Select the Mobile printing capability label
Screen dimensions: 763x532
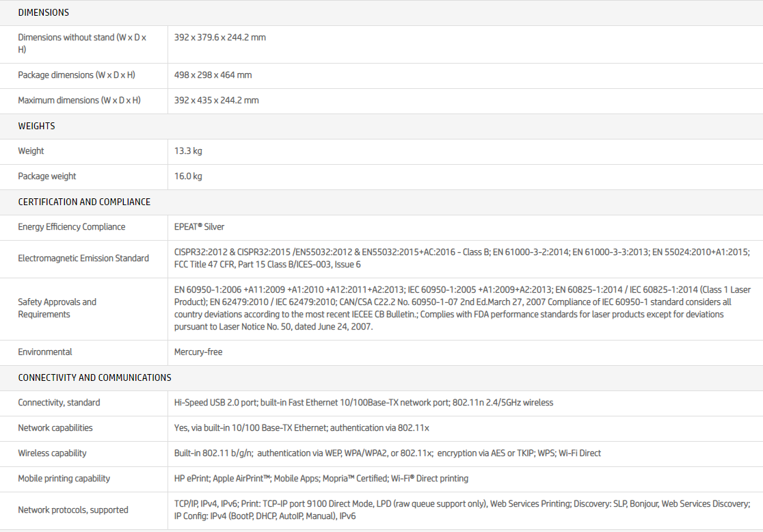[x=64, y=479]
